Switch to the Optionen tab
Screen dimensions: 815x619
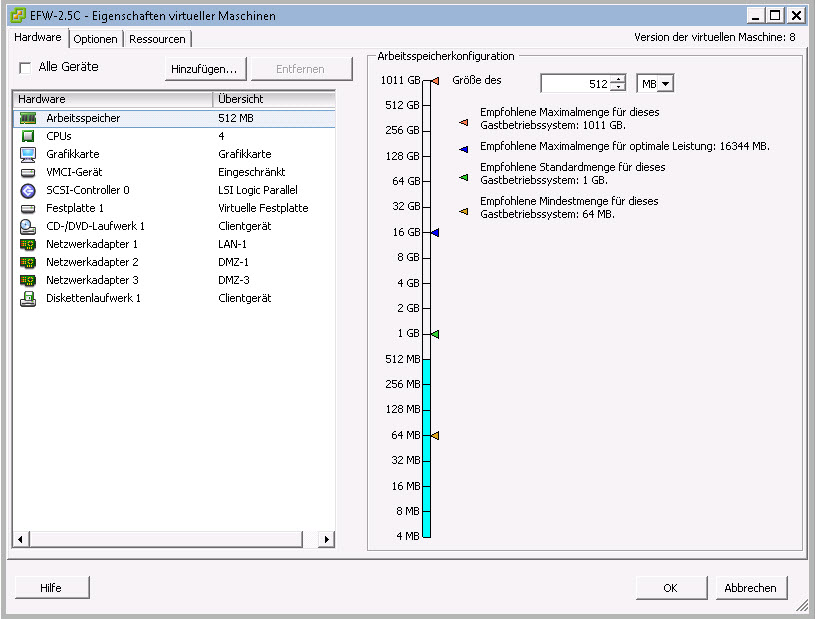tap(97, 39)
